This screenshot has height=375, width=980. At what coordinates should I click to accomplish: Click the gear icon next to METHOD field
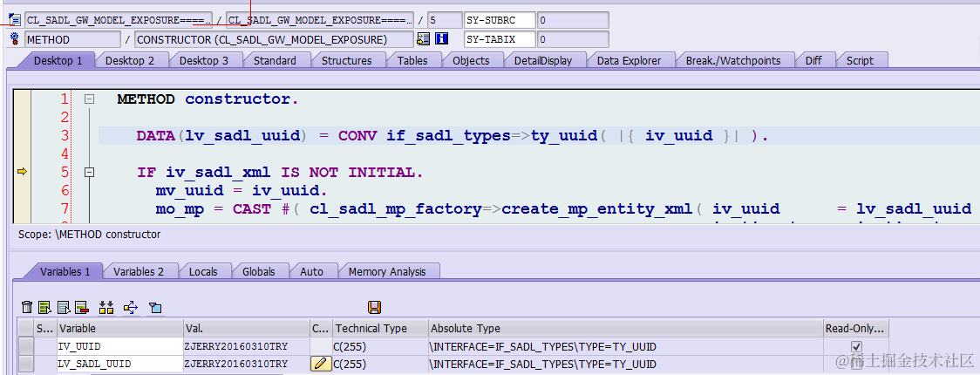(x=15, y=39)
